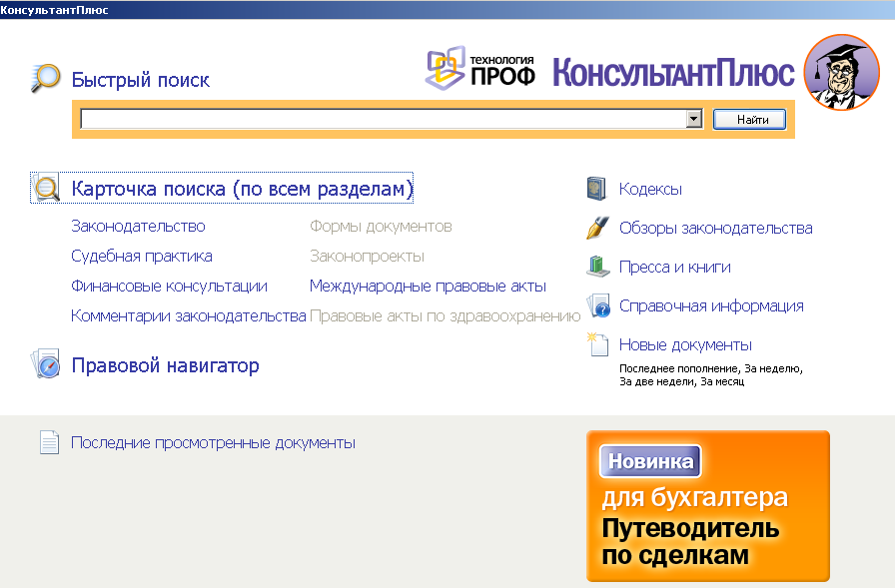Open the Кодексы link
The height and width of the screenshot is (588, 895).
[x=650, y=189]
